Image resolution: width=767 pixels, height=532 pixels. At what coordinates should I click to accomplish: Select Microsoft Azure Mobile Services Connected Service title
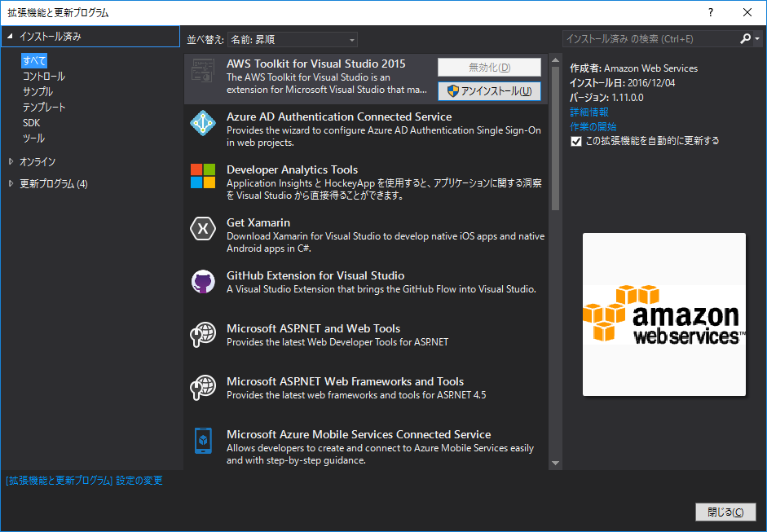pos(359,434)
